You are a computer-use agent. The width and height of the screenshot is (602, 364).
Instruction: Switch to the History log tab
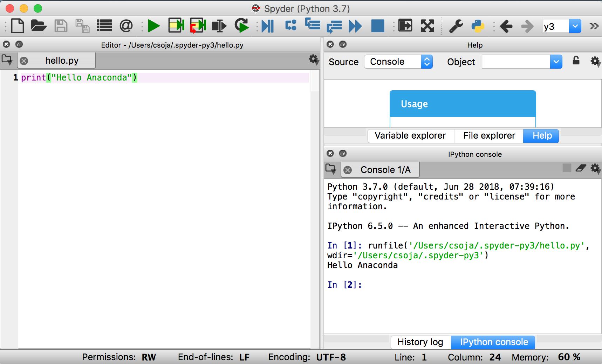pyautogui.click(x=420, y=342)
